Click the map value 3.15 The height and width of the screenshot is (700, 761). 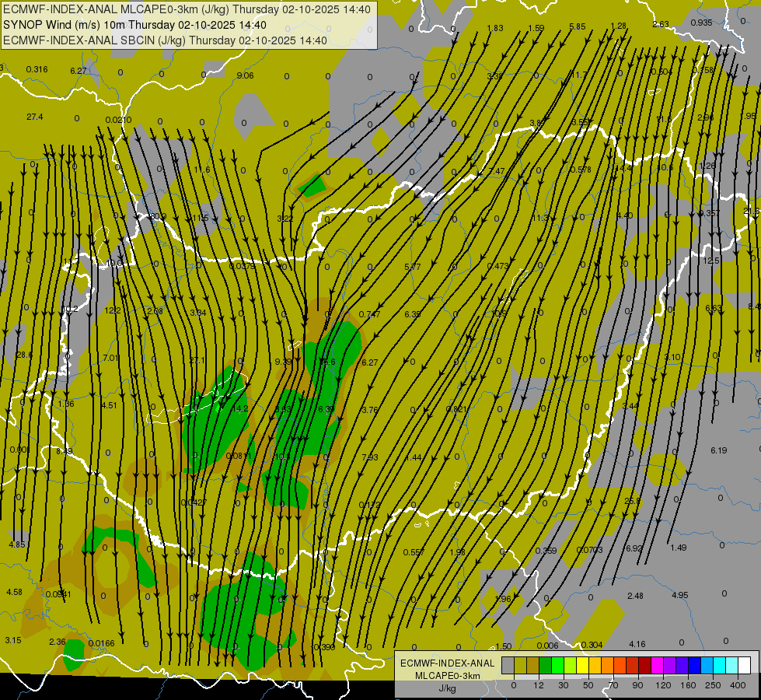point(13,640)
